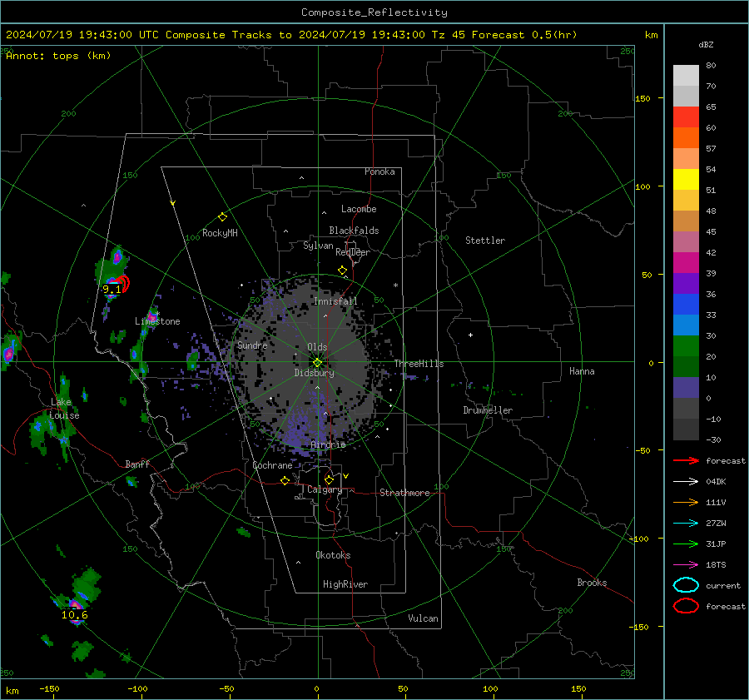Click the RockyMH label on the map
The width and height of the screenshot is (749, 700).
[220, 233]
